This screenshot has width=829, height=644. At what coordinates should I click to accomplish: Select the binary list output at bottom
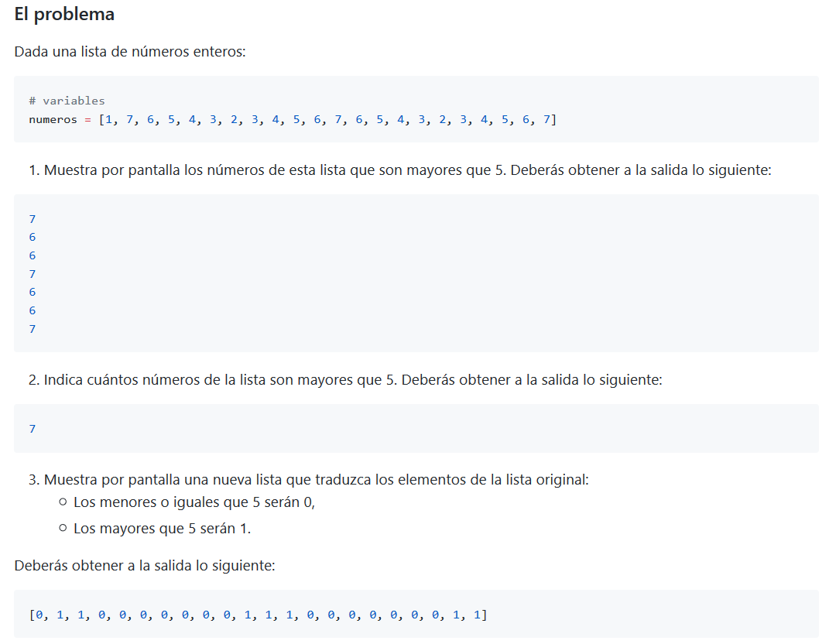pos(255,615)
